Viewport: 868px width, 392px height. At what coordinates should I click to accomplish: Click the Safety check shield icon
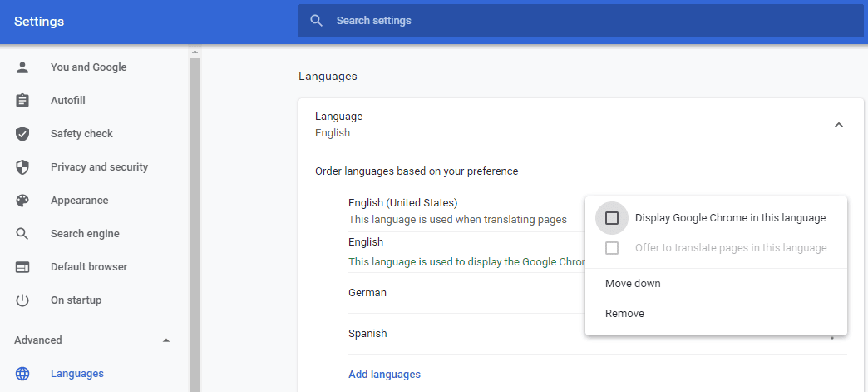[x=22, y=134]
